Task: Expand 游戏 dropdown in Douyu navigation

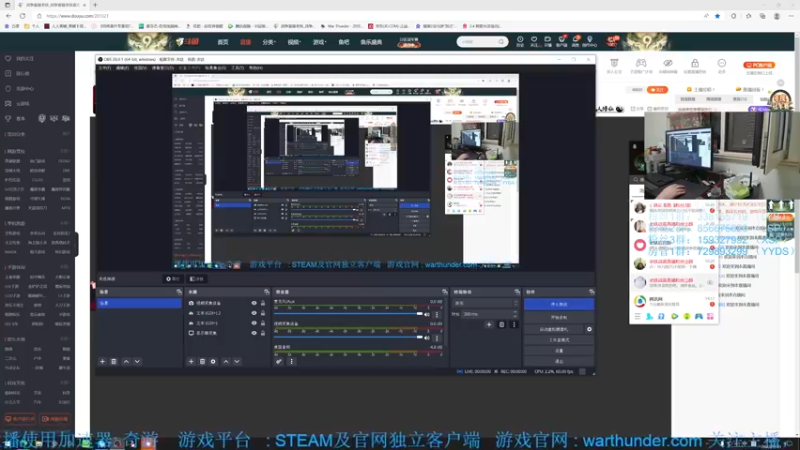Action: coord(319,42)
